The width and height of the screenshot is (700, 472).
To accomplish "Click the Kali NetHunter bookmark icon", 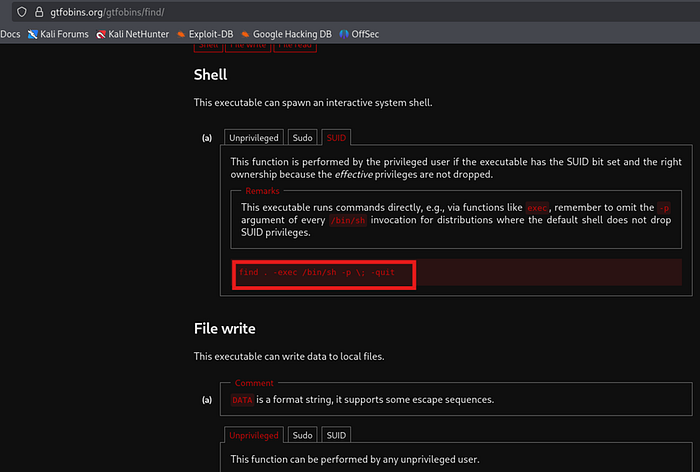I will point(101,34).
